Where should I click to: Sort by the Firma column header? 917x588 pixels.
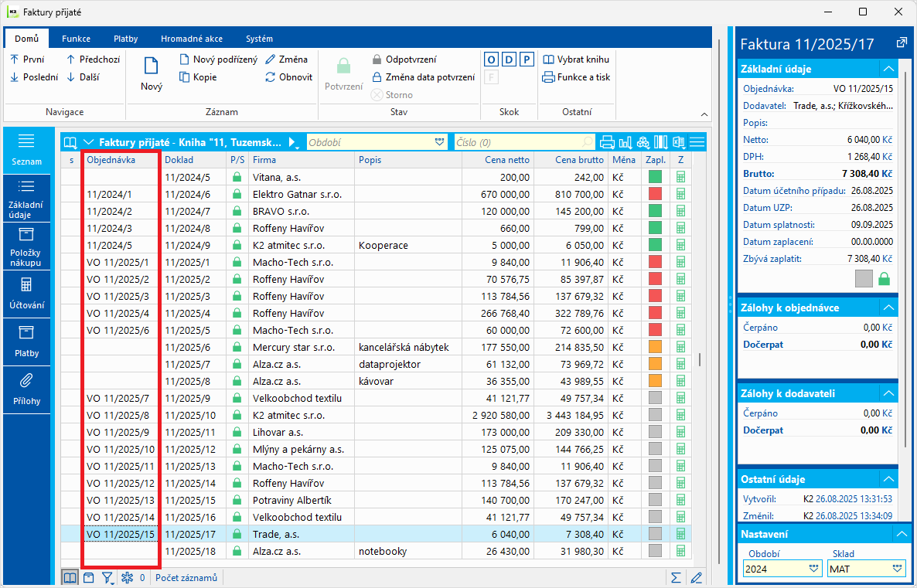click(x=302, y=160)
